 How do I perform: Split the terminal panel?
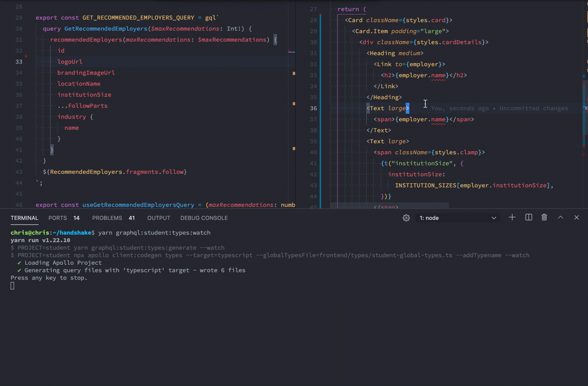coord(528,218)
